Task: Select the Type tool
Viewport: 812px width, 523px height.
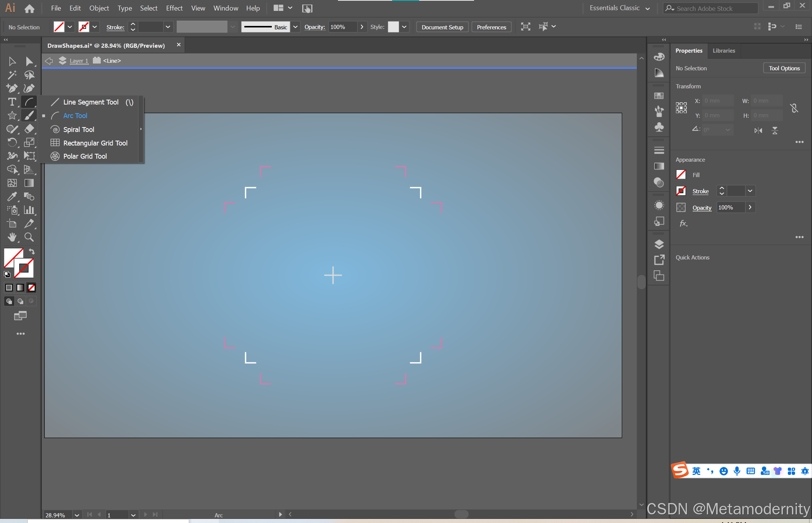Action: pos(12,102)
